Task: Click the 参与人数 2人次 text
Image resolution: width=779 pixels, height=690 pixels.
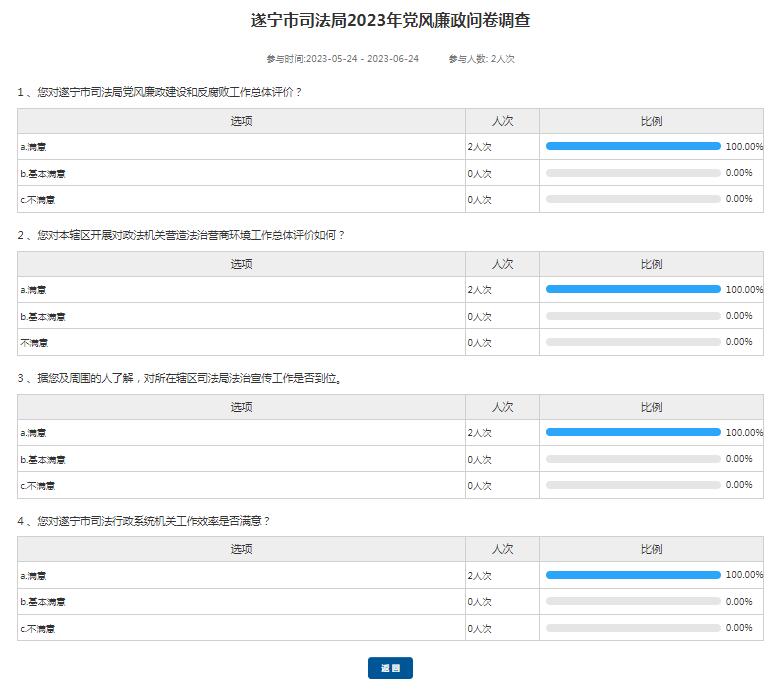Action: point(482,59)
